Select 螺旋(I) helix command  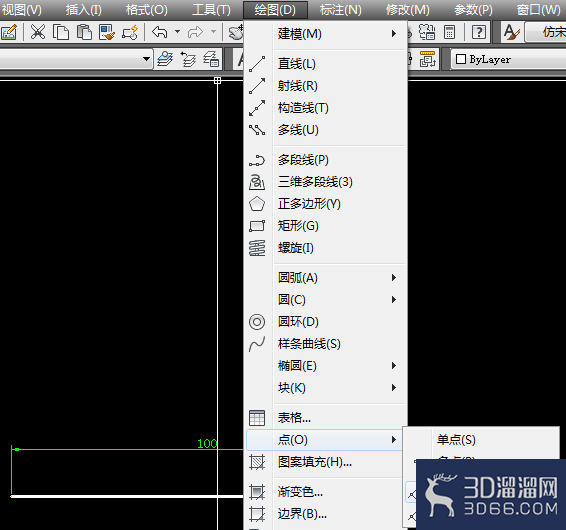click(326, 248)
